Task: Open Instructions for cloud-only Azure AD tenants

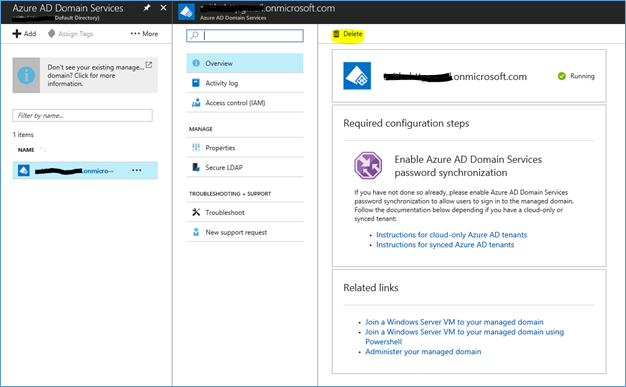Action: point(452,235)
